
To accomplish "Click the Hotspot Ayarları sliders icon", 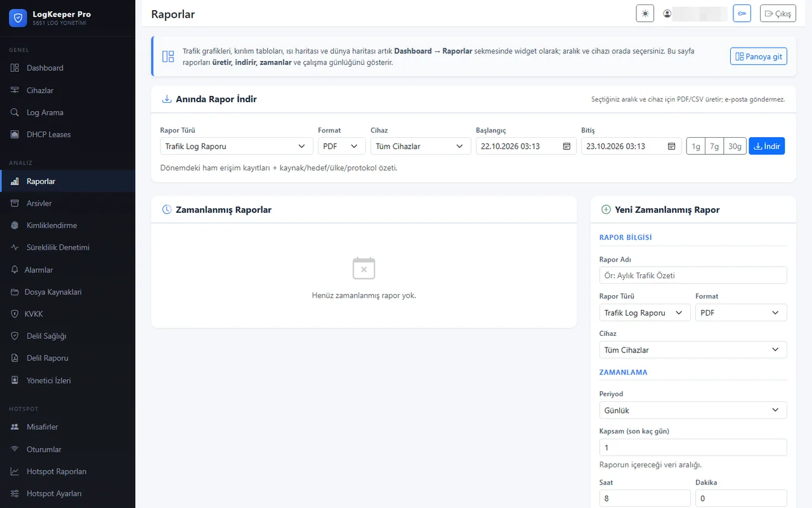I will tap(15, 493).
